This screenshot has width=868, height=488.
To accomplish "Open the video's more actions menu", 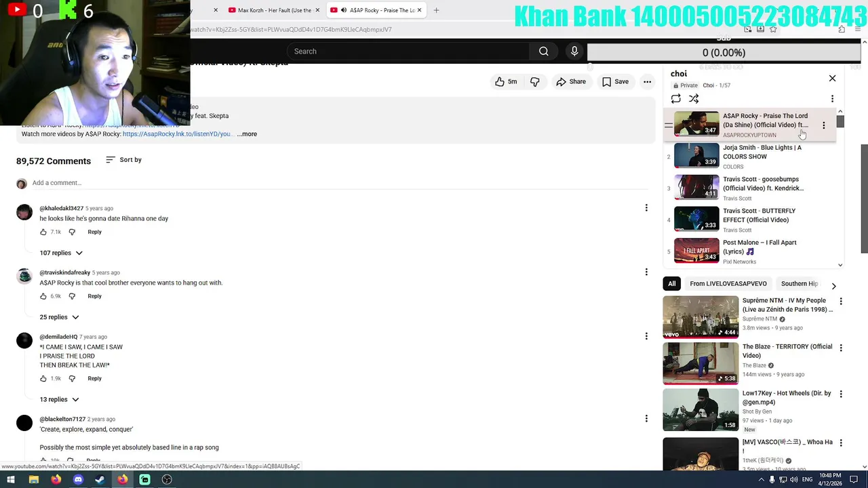I will coord(647,82).
